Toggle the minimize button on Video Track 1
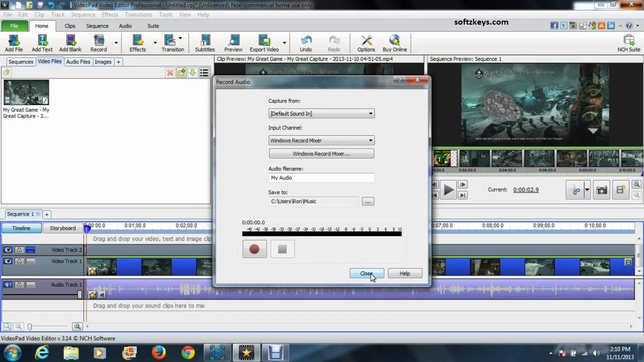Screen dimensions: 644x362 tap(31, 261)
